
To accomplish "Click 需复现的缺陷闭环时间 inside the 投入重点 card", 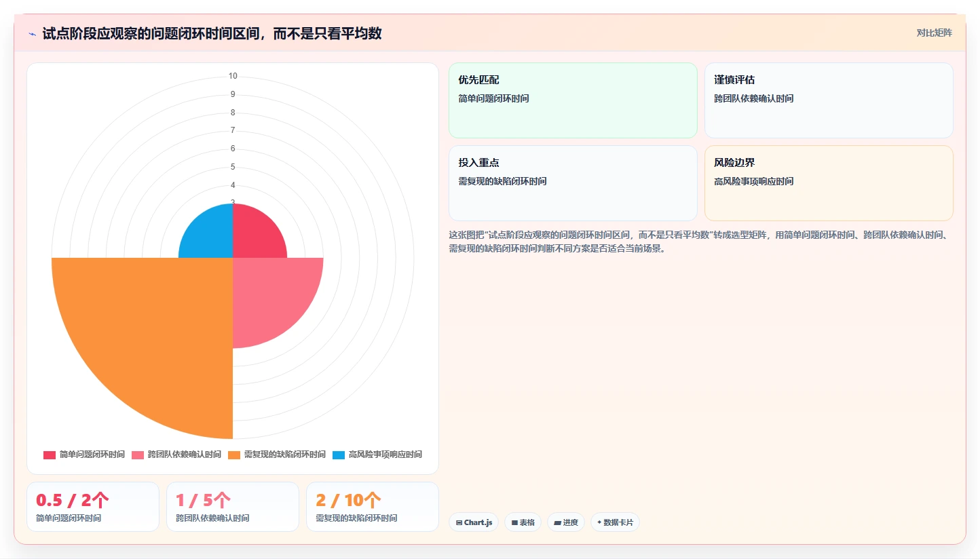I will click(502, 181).
